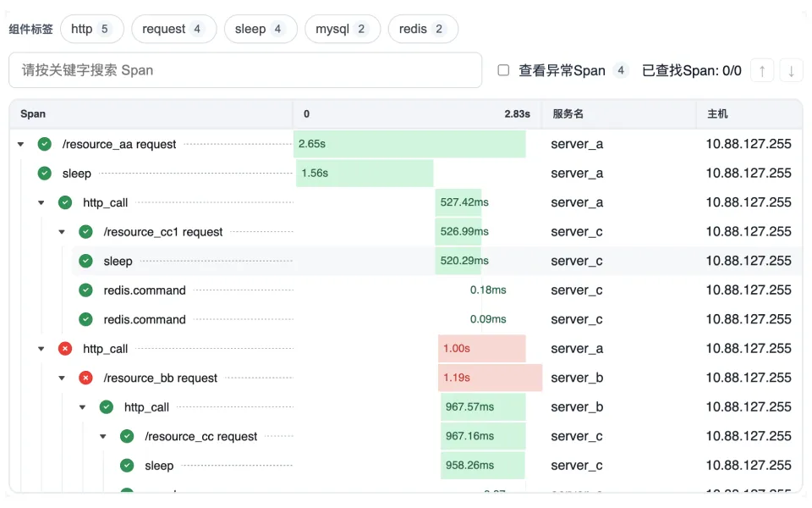Click success icon of /resource_cc1 request
812x508 pixels.
pos(86,232)
